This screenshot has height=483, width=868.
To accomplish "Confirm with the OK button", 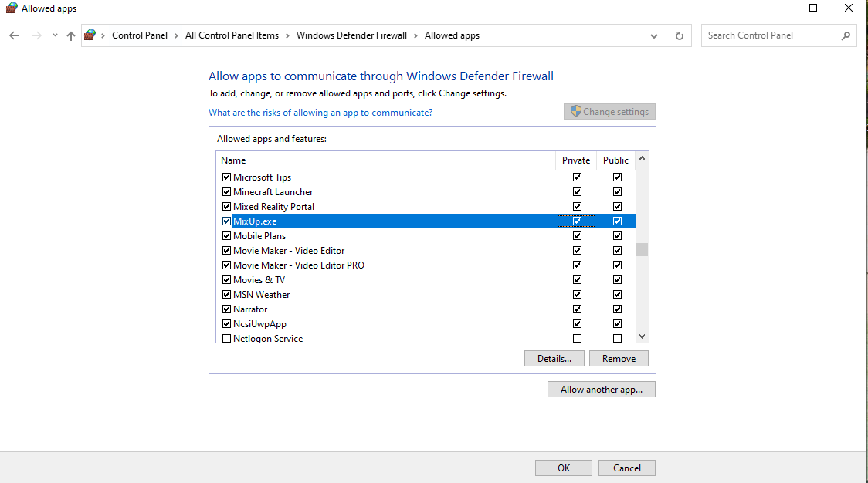I will click(564, 468).
